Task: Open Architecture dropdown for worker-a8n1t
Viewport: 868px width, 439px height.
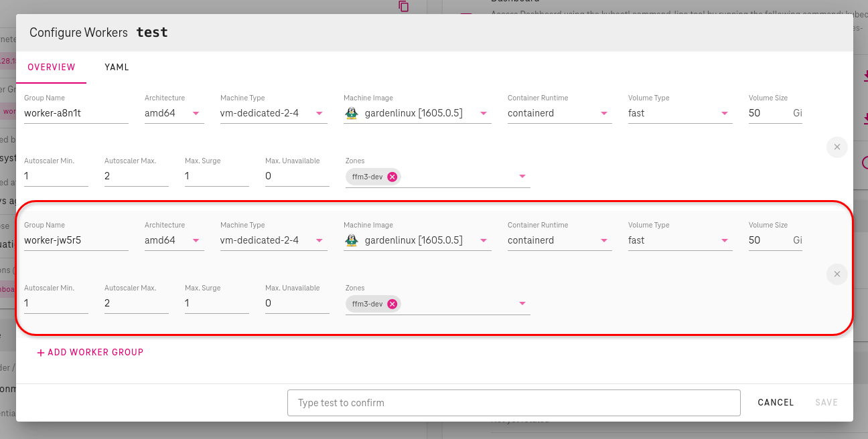Action: pos(196,114)
